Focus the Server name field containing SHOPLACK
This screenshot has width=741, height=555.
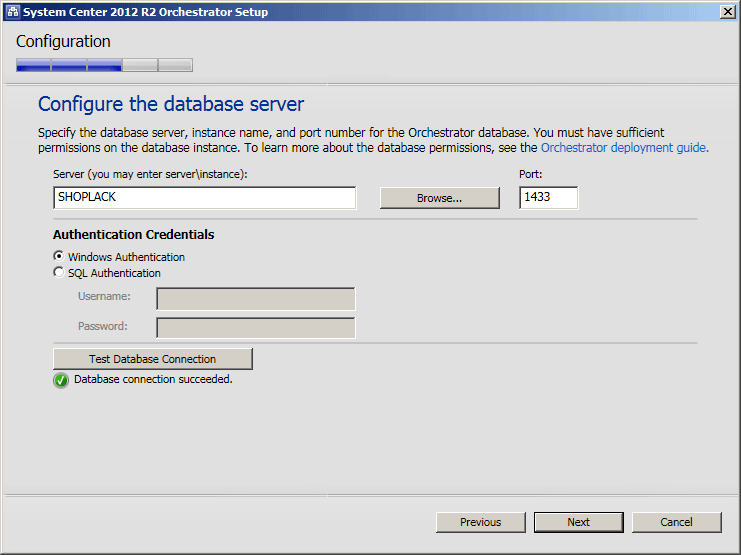[205, 198]
